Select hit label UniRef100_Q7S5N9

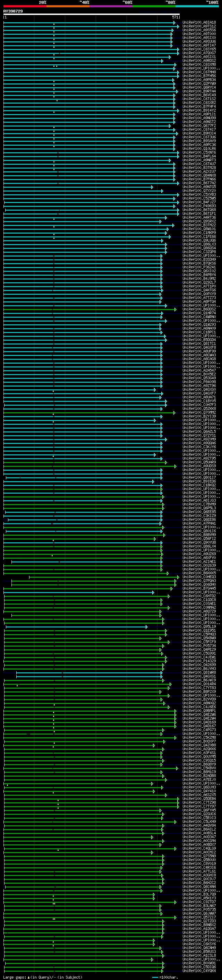point(199,856)
